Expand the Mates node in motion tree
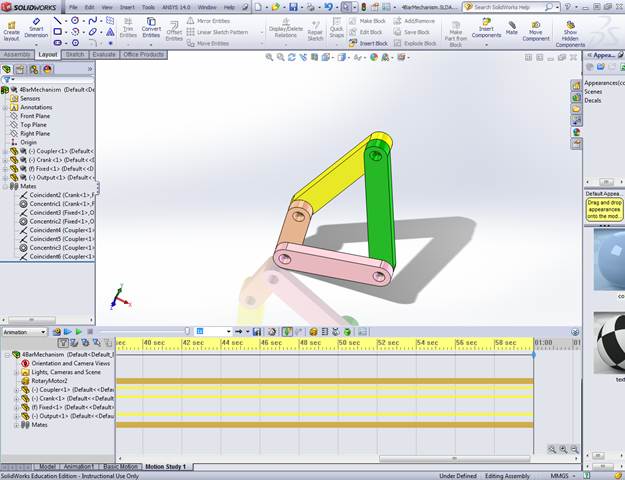Screen dimensions: 625x480 tap(16, 425)
